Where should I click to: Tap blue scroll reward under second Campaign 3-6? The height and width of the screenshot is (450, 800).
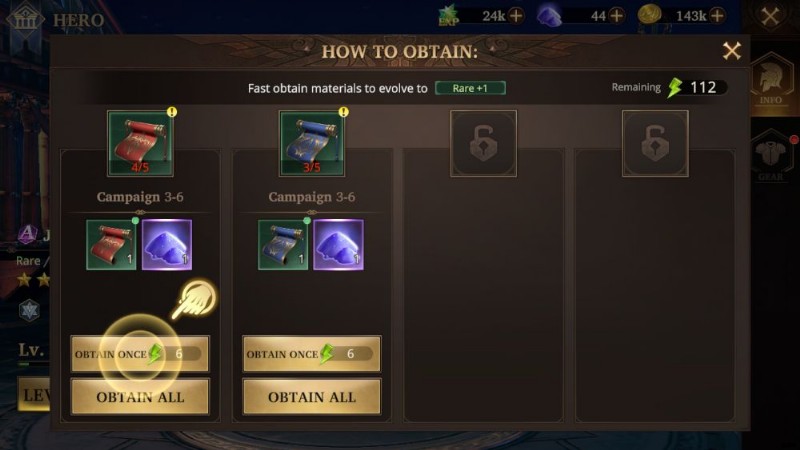click(x=283, y=245)
